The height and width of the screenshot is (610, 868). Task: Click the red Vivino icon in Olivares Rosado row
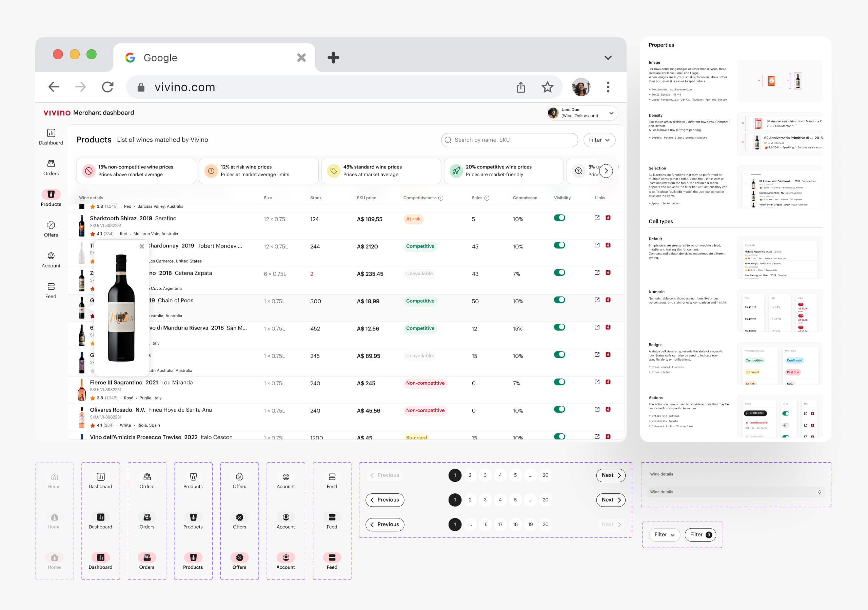(x=608, y=409)
